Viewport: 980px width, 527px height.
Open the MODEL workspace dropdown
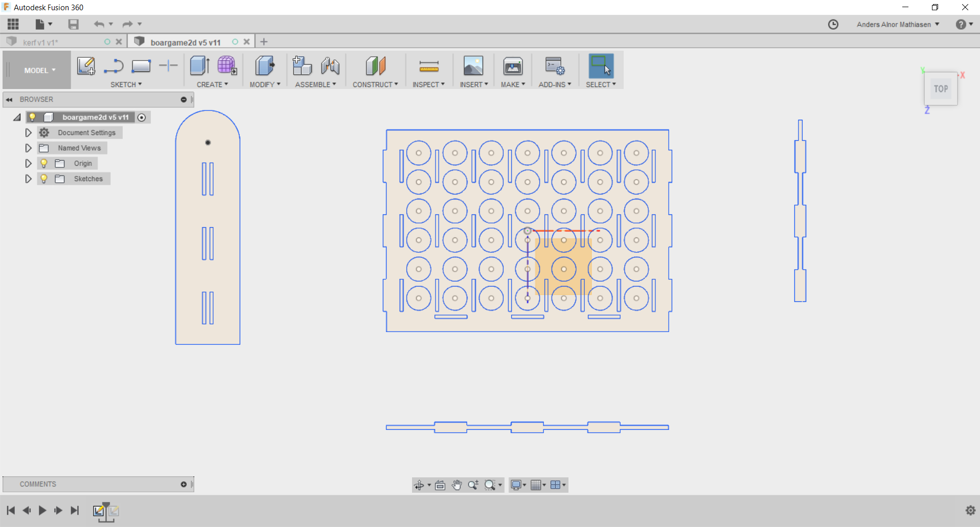(37, 70)
